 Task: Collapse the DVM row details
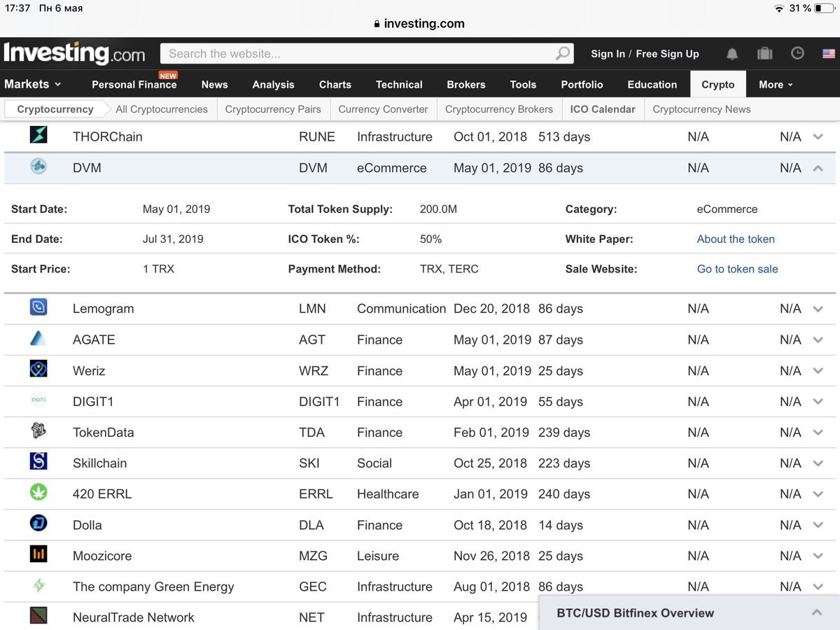[818, 168]
